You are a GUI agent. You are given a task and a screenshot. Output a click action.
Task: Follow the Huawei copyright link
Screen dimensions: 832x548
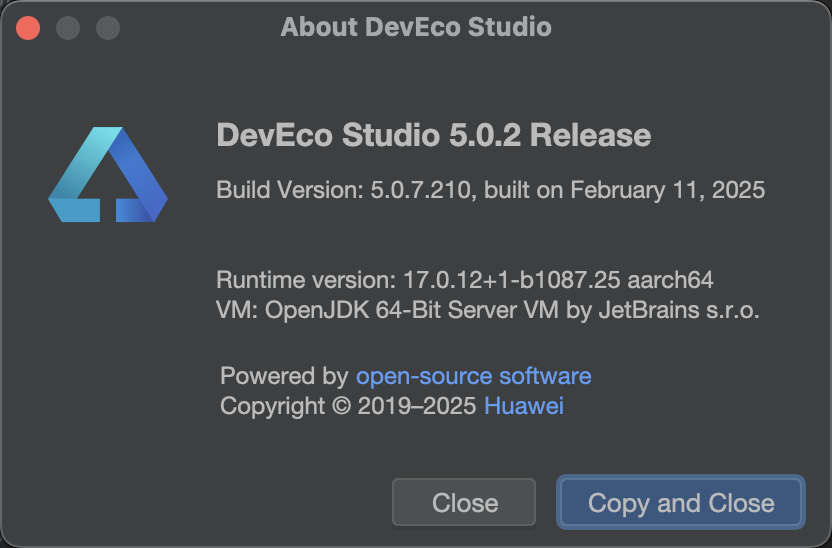click(x=524, y=406)
